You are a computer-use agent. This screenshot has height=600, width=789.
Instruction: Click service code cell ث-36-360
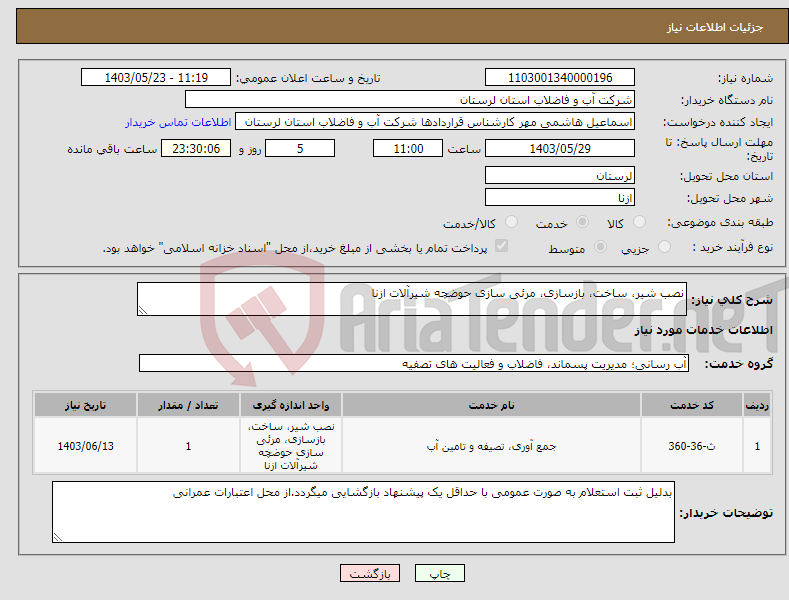(x=692, y=446)
